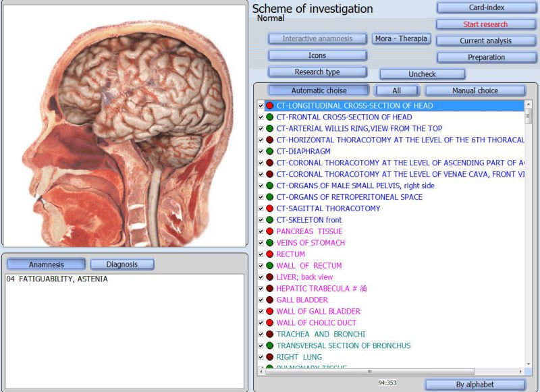
Task: Click the red status dot beside CT-Longitudinal Cross-Section of Head
Action: pyautogui.click(x=269, y=106)
